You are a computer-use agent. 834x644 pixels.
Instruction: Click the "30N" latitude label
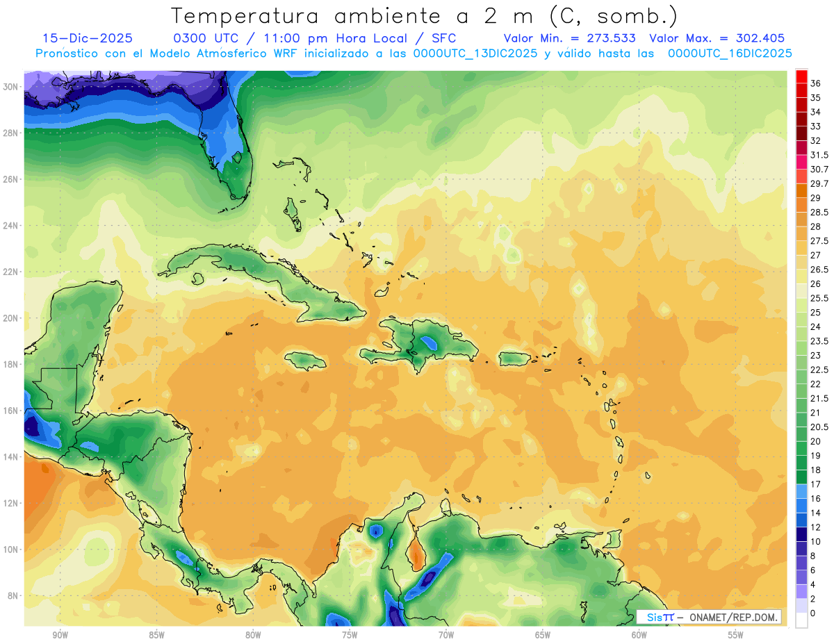pos(10,87)
